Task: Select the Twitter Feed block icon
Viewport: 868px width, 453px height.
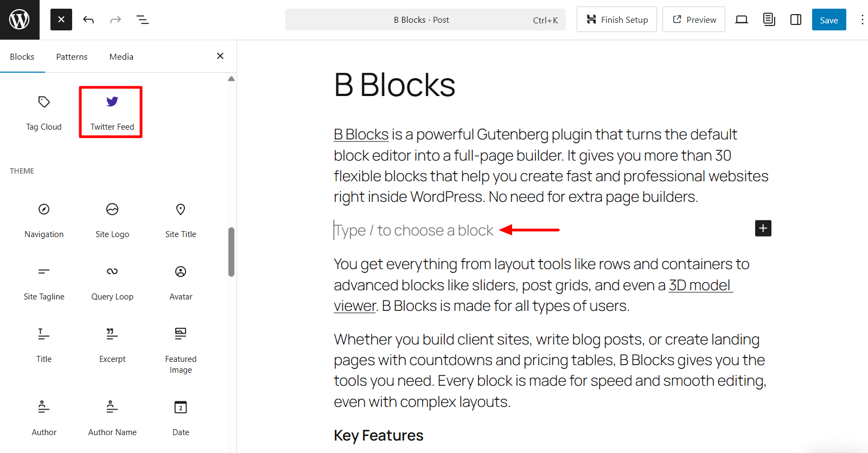Action: [x=111, y=111]
